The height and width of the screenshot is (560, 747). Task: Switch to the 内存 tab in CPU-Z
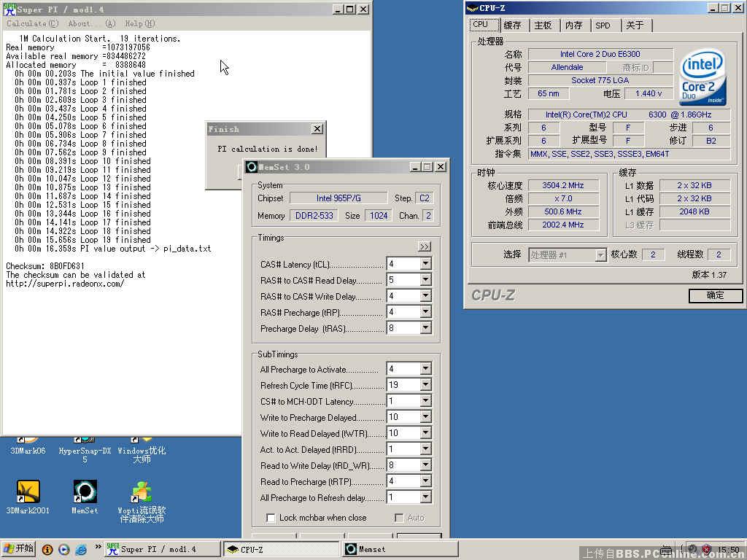573,26
